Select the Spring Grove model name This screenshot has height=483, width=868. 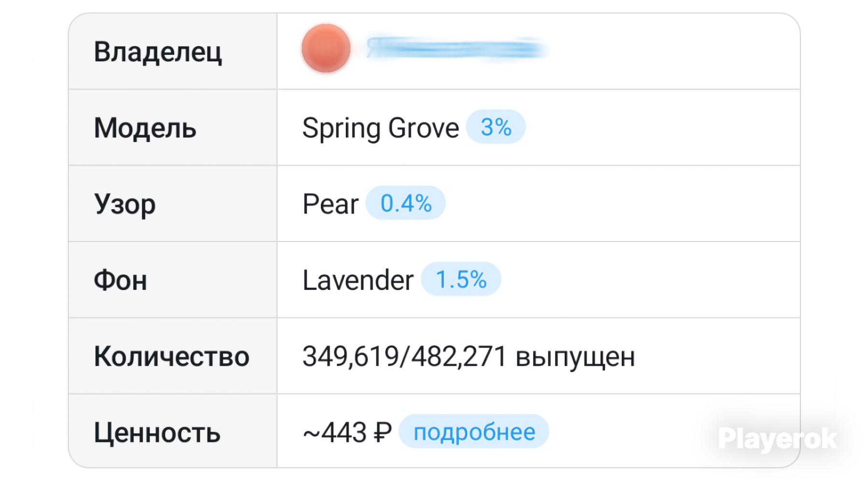pos(380,128)
